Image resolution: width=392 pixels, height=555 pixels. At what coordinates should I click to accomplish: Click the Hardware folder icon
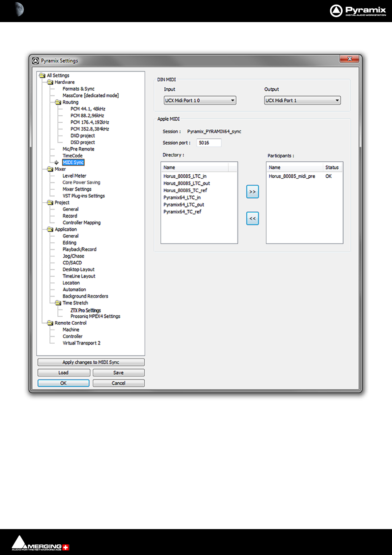coord(50,82)
